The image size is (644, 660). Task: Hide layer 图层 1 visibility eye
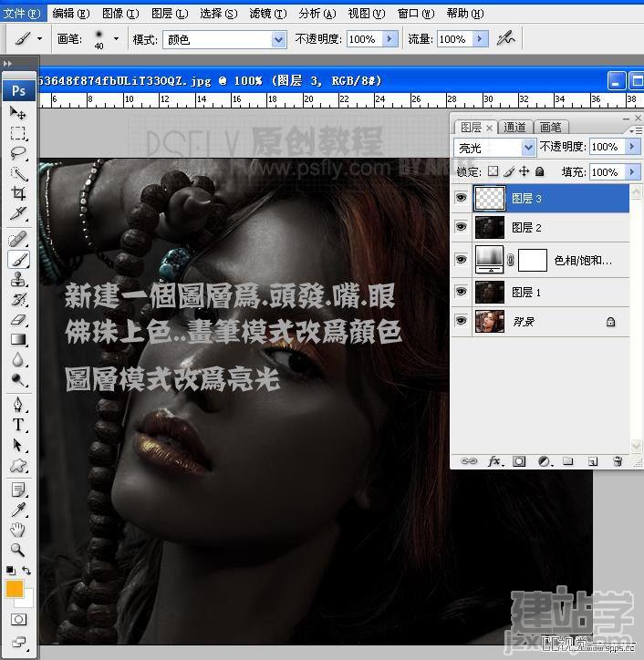(462, 292)
